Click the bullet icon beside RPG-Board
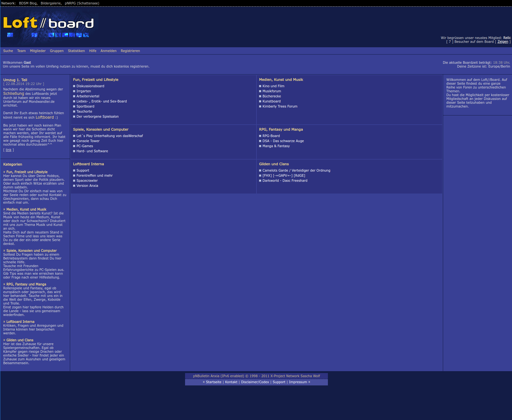The width and height of the screenshot is (512, 420). pos(260,136)
